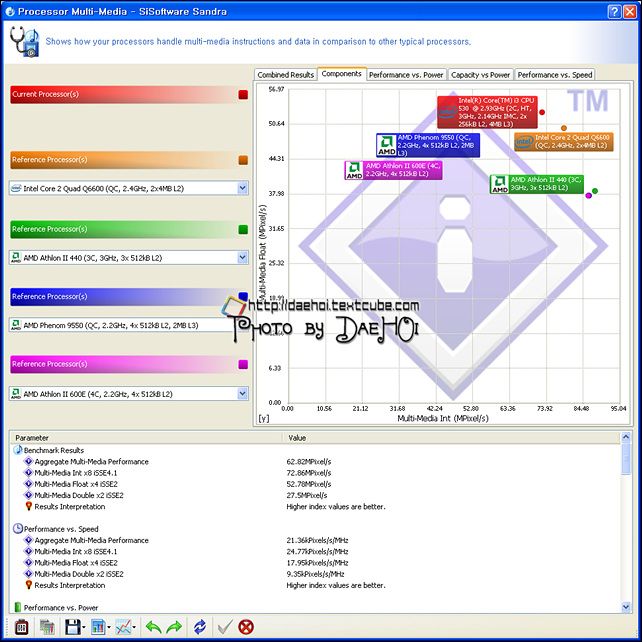Click the green Performance vs. Power icon
Viewport: 642px width, 642px height.
tap(18, 607)
